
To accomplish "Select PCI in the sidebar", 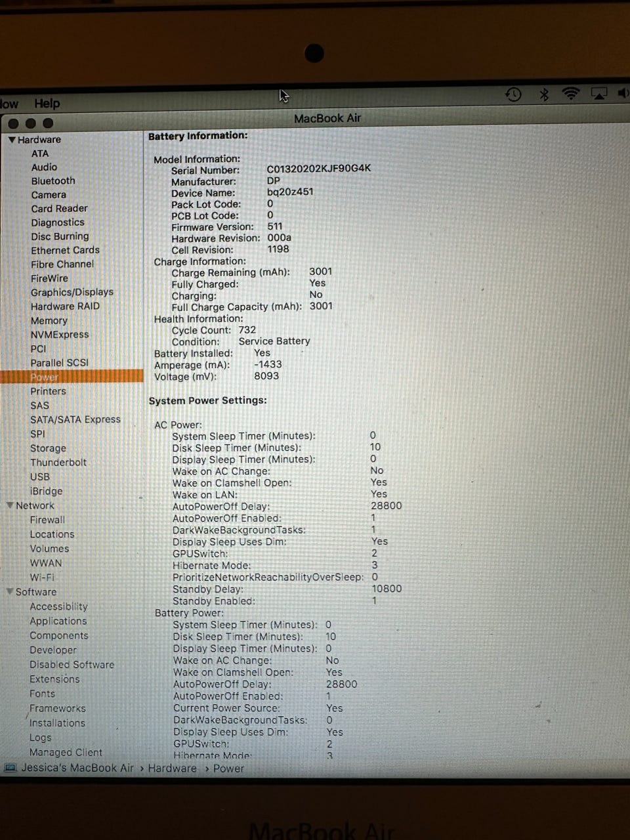I will click(x=39, y=349).
